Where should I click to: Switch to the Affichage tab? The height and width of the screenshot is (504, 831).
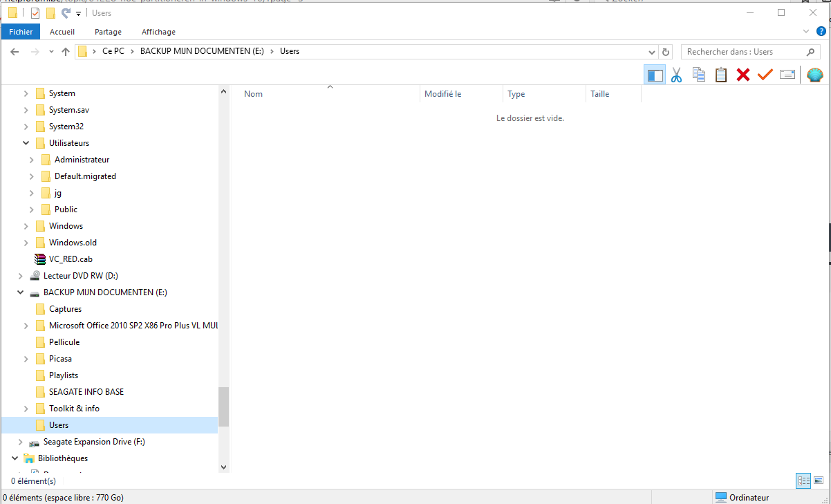[x=158, y=32]
